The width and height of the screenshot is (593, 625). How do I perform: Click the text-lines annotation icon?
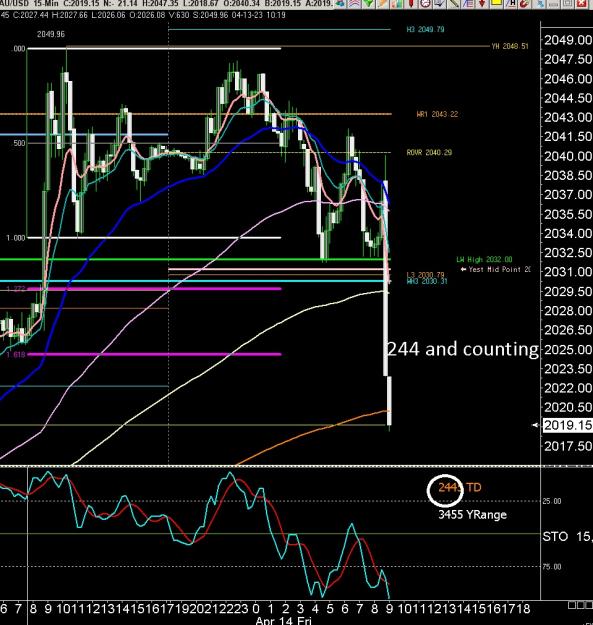[x=467, y=4]
